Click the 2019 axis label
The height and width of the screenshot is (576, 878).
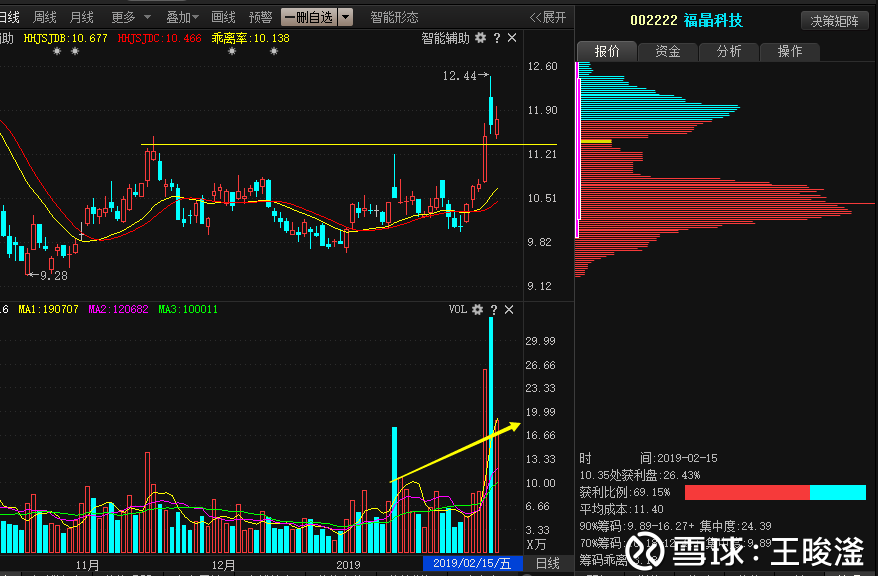(348, 565)
